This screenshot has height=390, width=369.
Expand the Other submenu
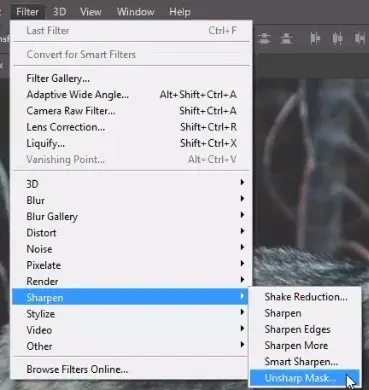[x=131, y=346]
